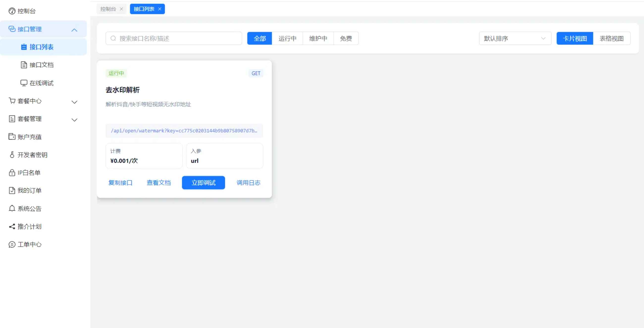644x328 pixels.
Task: Close the 接口列表 tab
Action: coord(160,9)
